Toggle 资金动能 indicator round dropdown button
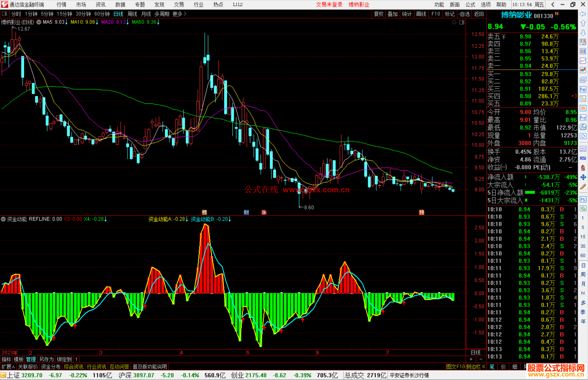The width and height of the screenshot is (588, 380). [3, 219]
